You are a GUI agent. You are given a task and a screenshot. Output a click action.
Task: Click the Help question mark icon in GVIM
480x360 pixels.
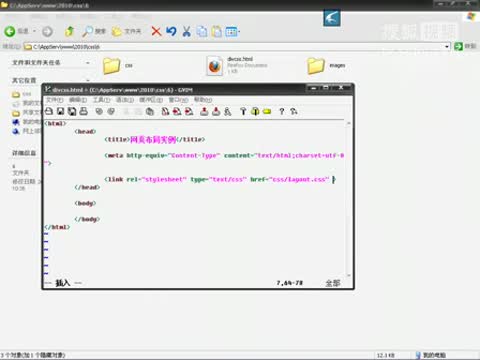pyautogui.click(x=282, y=111)
